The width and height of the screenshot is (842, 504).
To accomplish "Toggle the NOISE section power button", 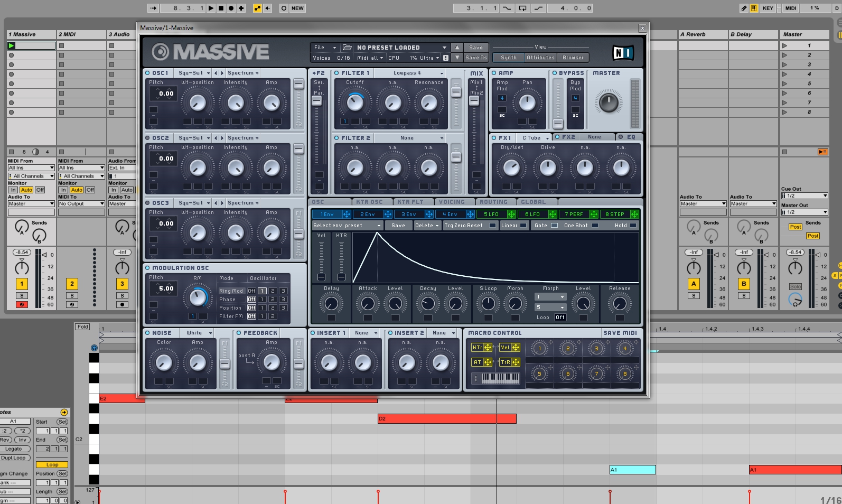I will 147,333.
